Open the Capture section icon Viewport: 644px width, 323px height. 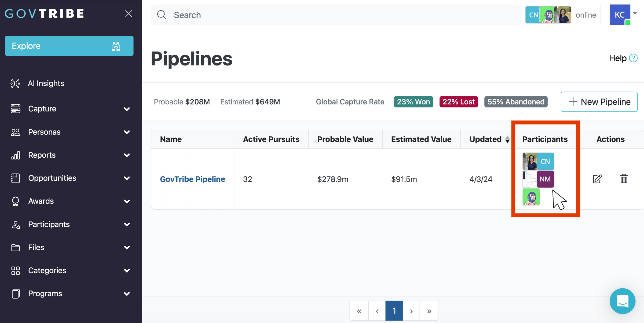pos(15,108)
